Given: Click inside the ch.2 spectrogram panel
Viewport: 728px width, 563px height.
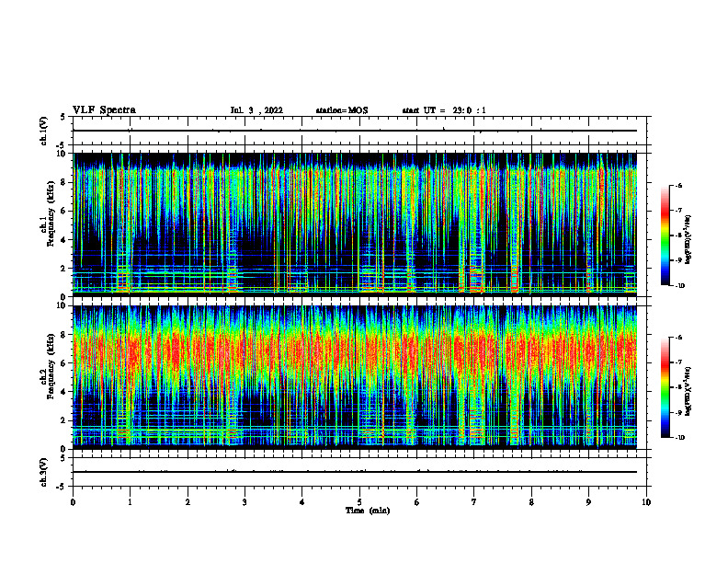Looking at the screenshot, I should coord(355,377).
